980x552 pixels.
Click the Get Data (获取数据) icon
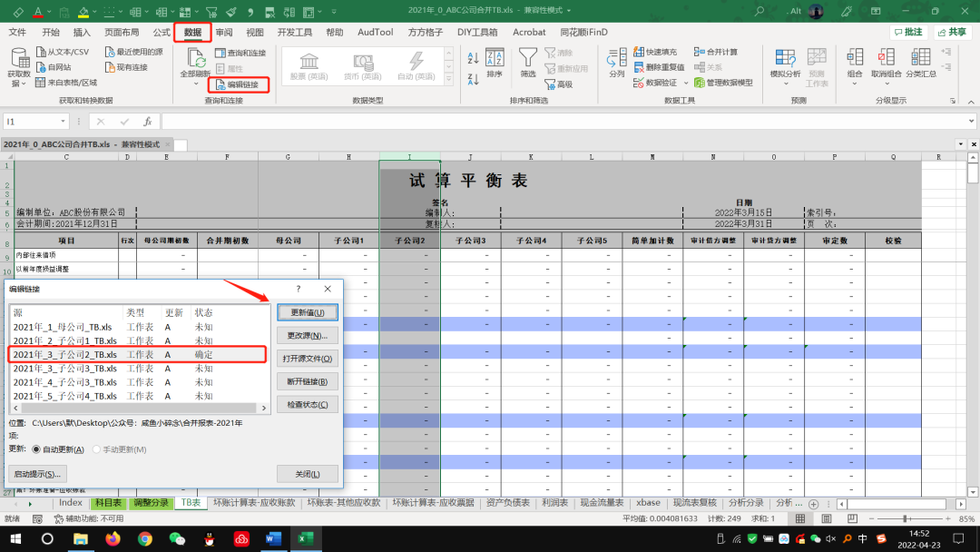19,58
